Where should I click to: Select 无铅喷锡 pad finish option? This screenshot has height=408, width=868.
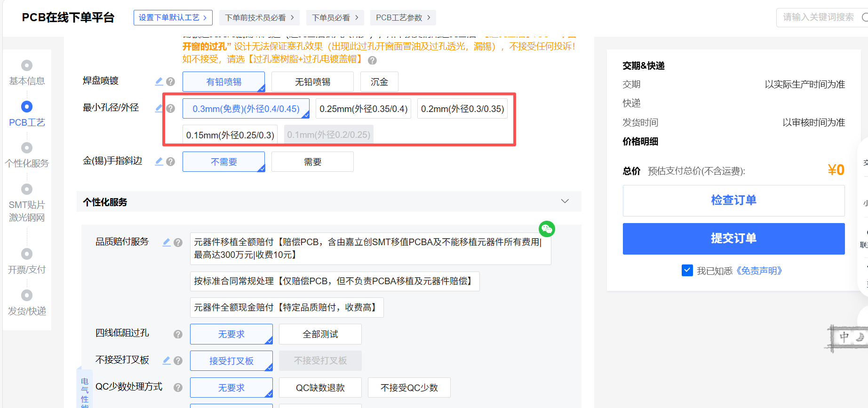312,82
